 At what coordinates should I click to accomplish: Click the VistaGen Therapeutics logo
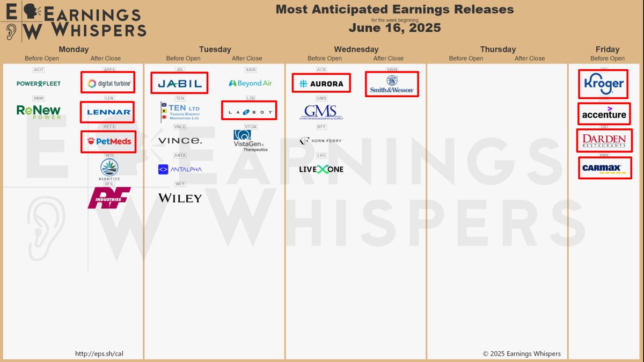250,141
